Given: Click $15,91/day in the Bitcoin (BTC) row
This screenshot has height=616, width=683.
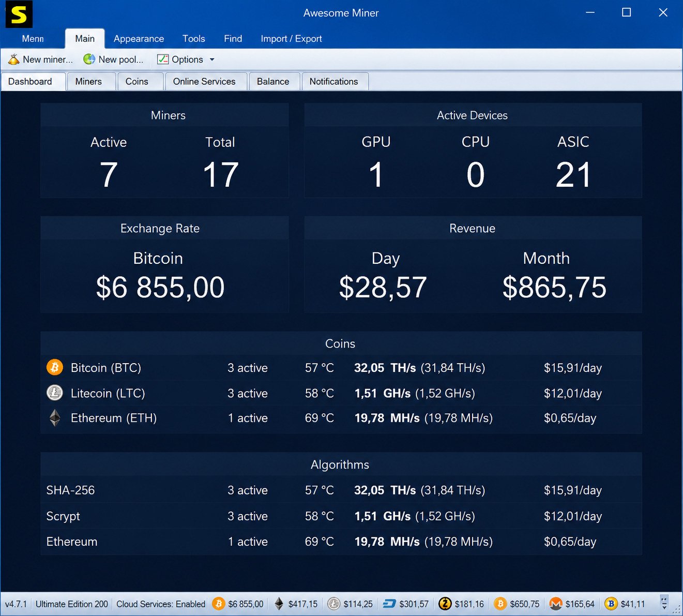Looking at the screenshot, I should [x=573, y=368].
